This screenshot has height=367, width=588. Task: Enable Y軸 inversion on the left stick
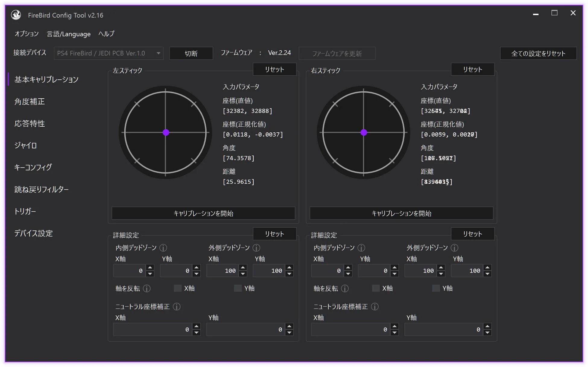[x=238, y=288]
